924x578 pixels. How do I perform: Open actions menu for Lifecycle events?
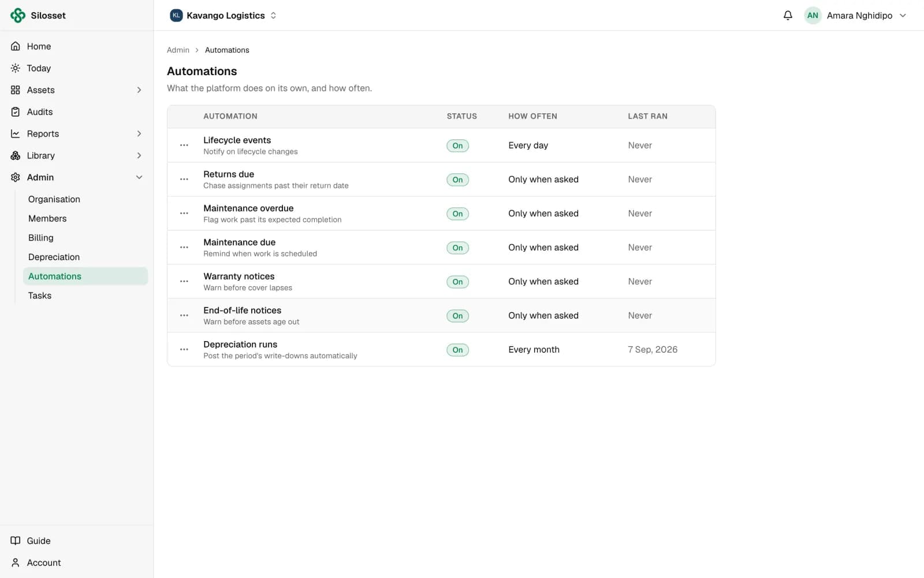(x=184, y=145)
